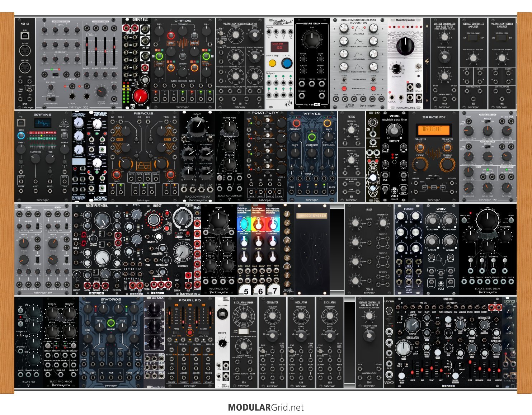Select the Four Play module

265,156
